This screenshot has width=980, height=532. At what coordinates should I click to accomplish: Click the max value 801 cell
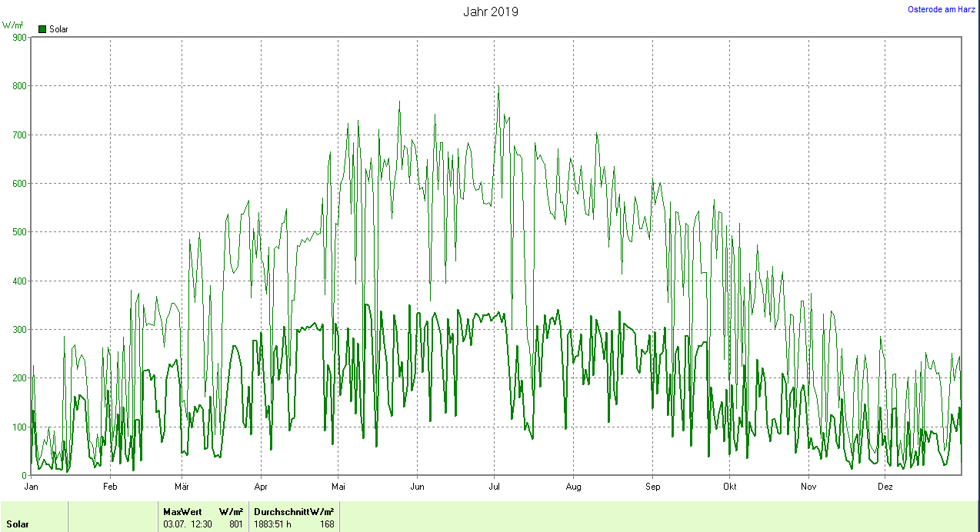[x=235, y=524]
